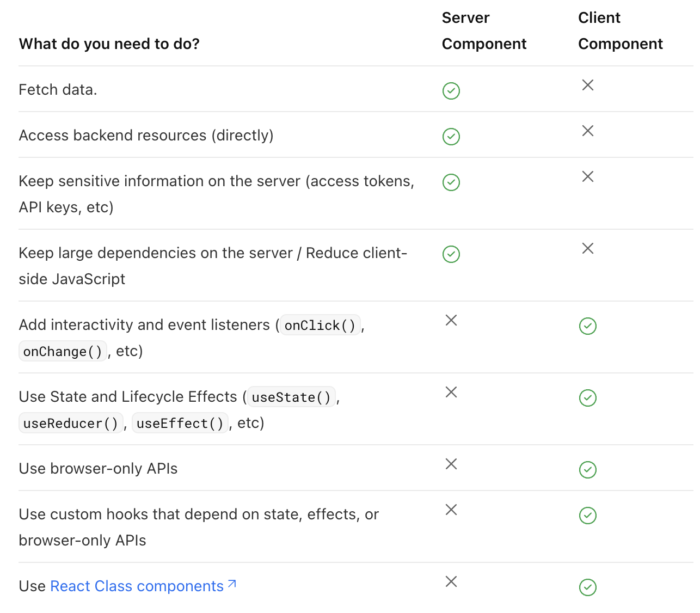
Task: Click green check for Access backend resources
Action: coord(451,137)
